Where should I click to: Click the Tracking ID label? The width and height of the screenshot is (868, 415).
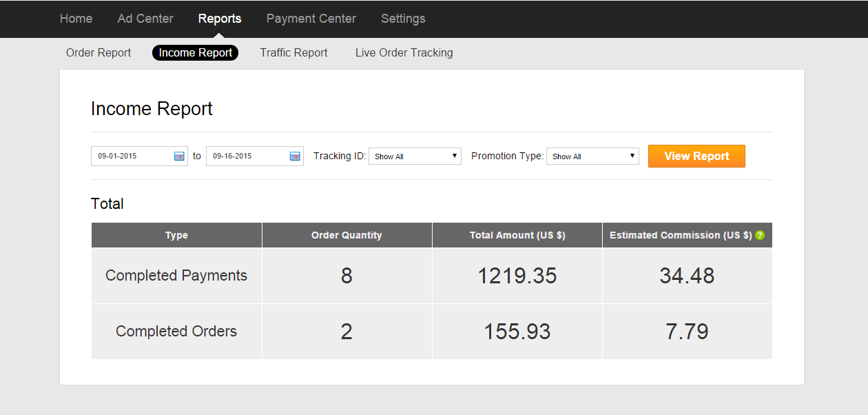[x=340, y=156]
